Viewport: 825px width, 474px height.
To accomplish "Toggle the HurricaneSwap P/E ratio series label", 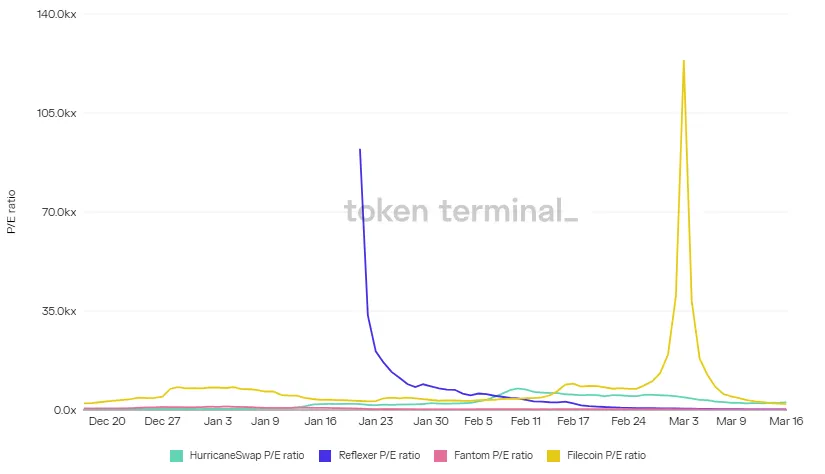I will (247, 456).
